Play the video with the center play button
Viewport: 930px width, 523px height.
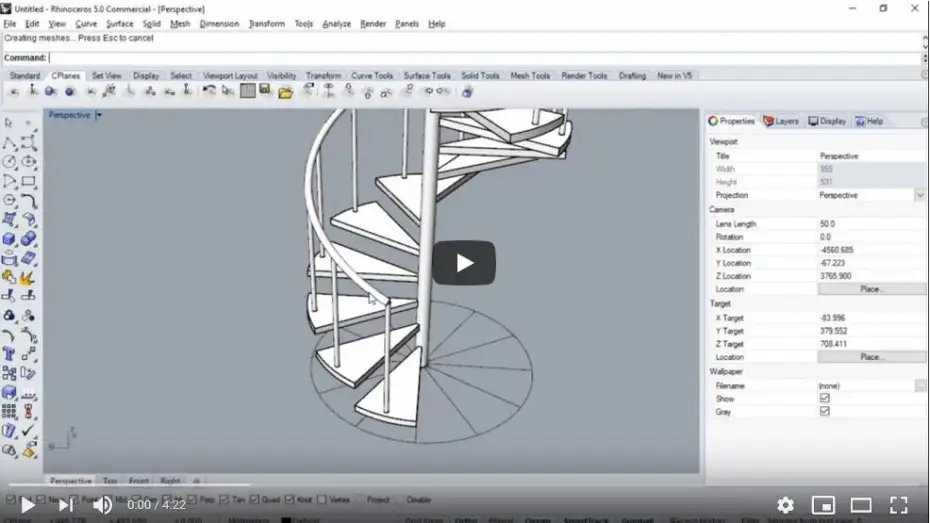click(x=464, y=263)
